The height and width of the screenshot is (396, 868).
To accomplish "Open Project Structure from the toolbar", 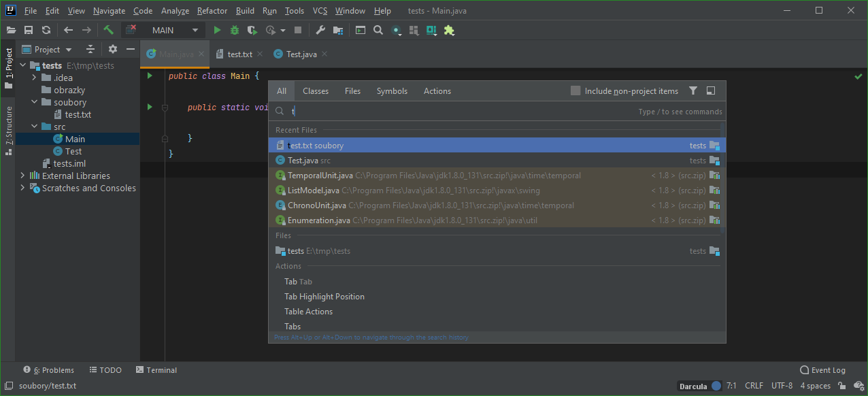I will (x=338, y=30).
